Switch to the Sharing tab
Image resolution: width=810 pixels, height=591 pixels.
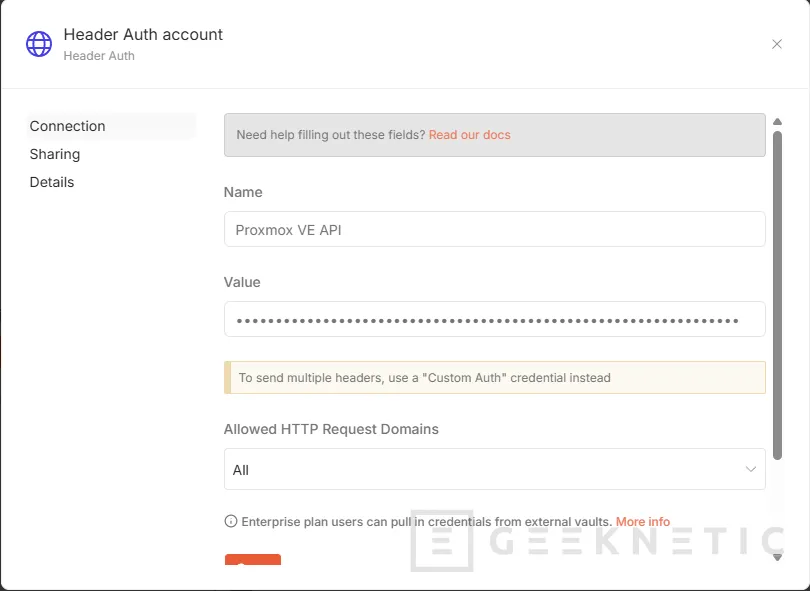click(x=55, y=154)
